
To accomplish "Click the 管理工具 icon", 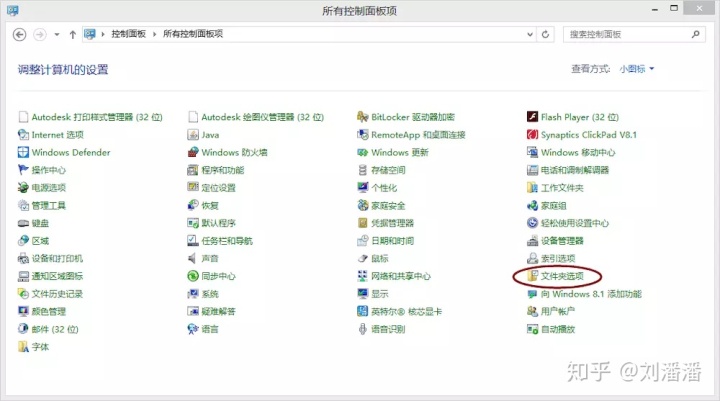I will tap(23, 205).
